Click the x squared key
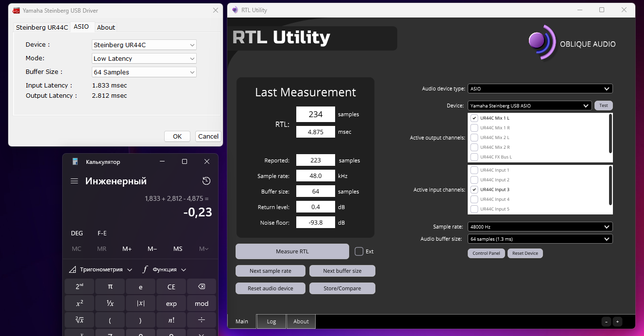 (x=80, y=303)
